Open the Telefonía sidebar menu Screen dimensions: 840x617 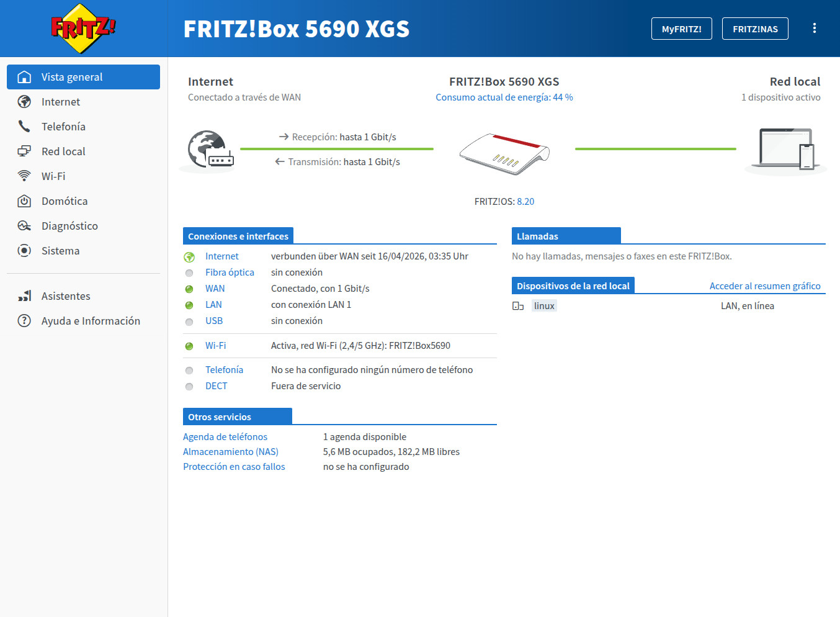coord(83,127)
